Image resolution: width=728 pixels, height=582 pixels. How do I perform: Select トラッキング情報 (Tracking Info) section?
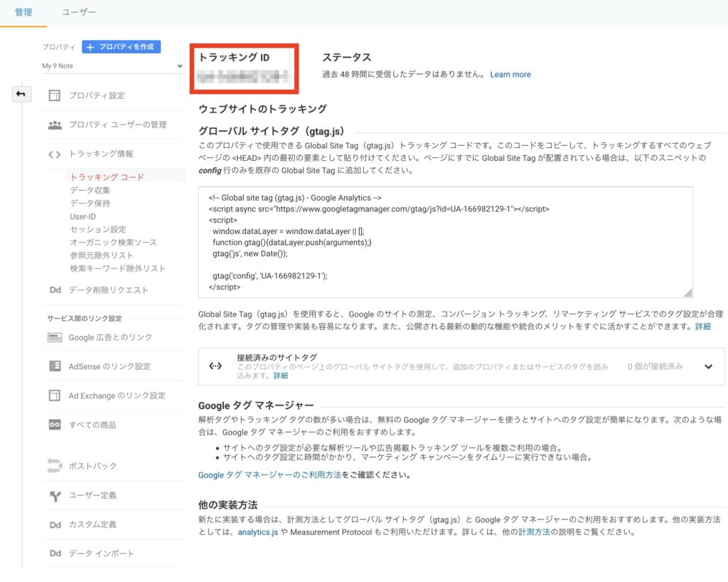coord(101,154)
